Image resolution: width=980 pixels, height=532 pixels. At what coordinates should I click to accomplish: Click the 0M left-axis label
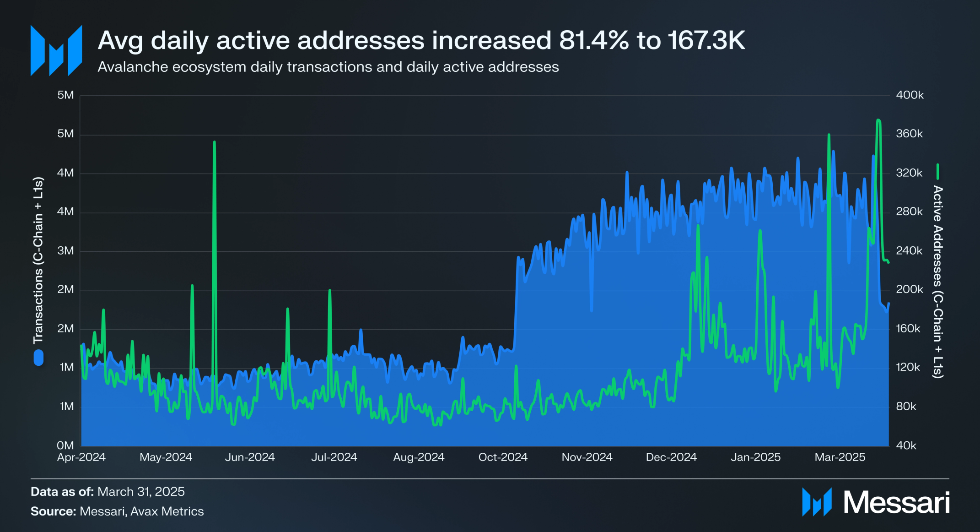point(65,445)
